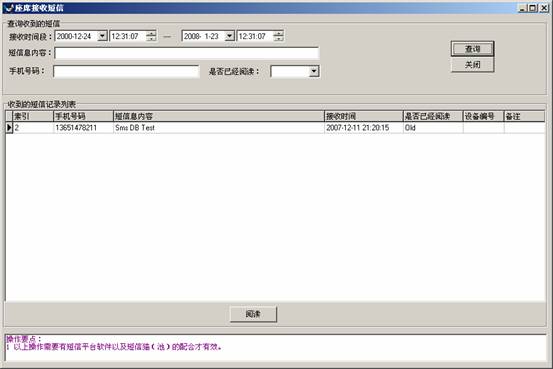Image resolution: width=553 pixels, height=369 pixels.
Task: Focus the 手机号码 input field
Action: (126, 71)
